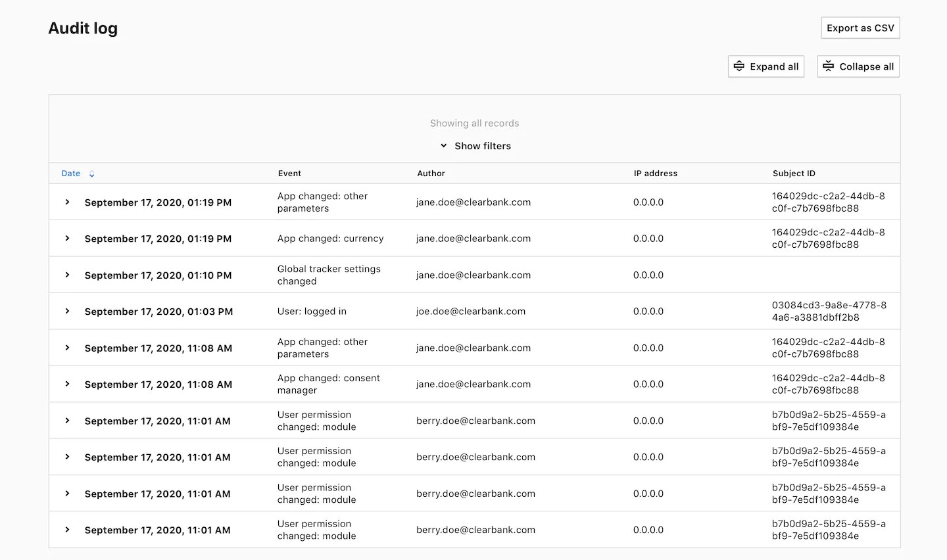This screenshot has height=560, width=947.
Task: Expand the 01:19 PM other parameters row chevron
Action: (x=67, y=202)
